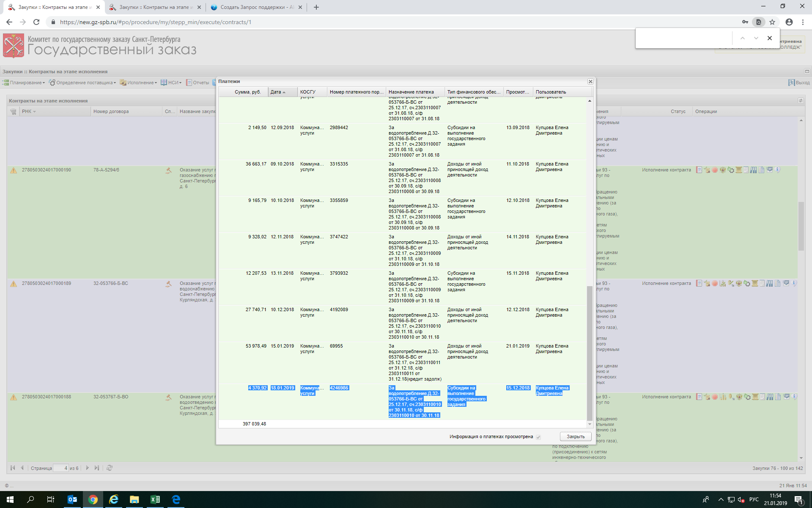Viewport: 812px width, 508px height.
Task: Click info bubble icon for contract 32-053766-Б-ВС
Action: 794,283
